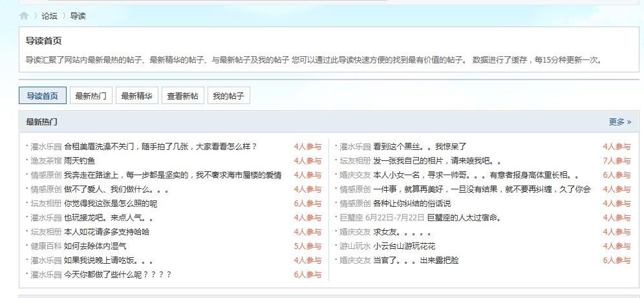Open 游山玩水 forum link
This screenshot has height=298, width=644.
click(x=355, y=246)
